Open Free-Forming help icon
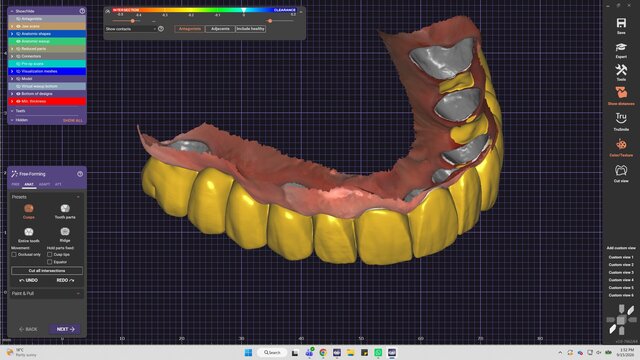Screen dimensions: 640x360 (x=80, y=174)
